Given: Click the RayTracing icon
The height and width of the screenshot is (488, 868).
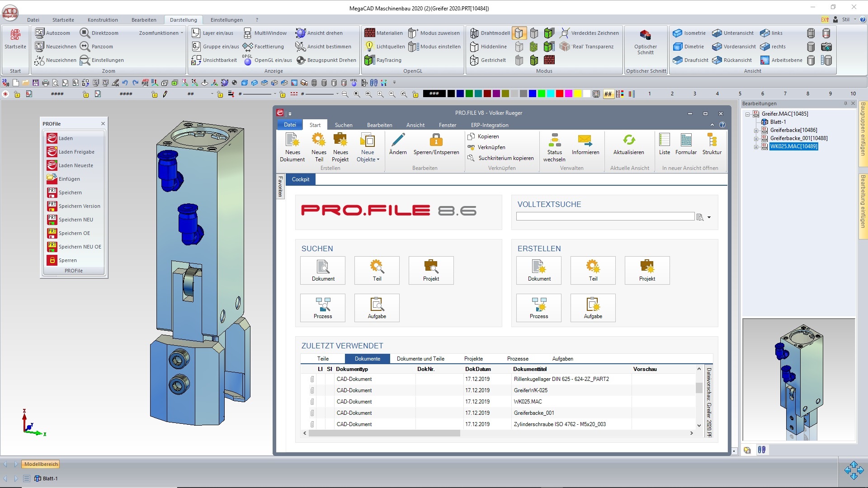Looking at the screenshot, I should click(x=369, y=60).
